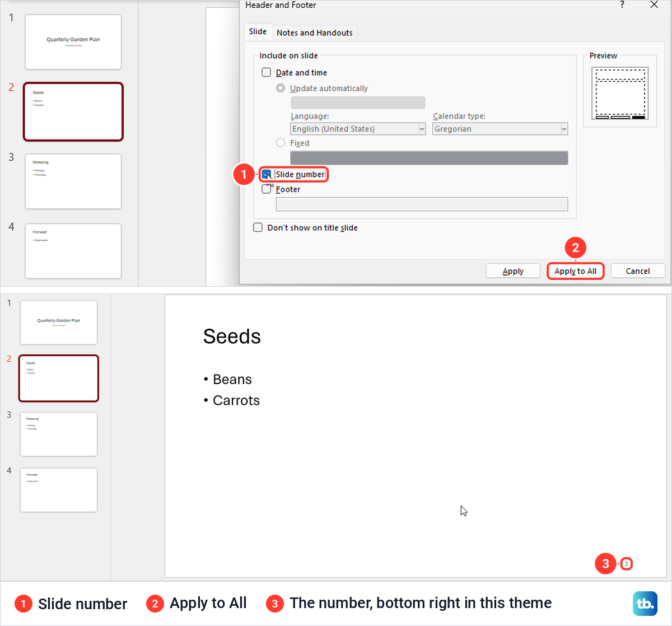Click the Cancel button

click(x=638, y=271)
